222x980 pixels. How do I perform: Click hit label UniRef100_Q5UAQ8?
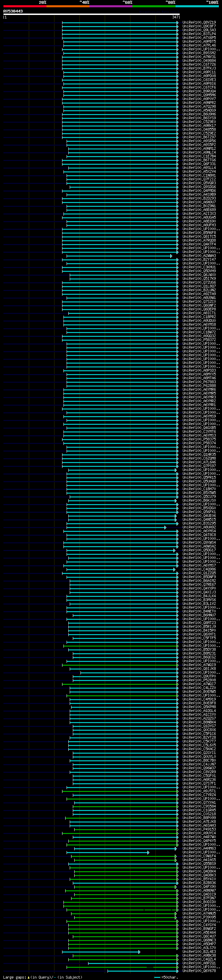tap(199, 481)
